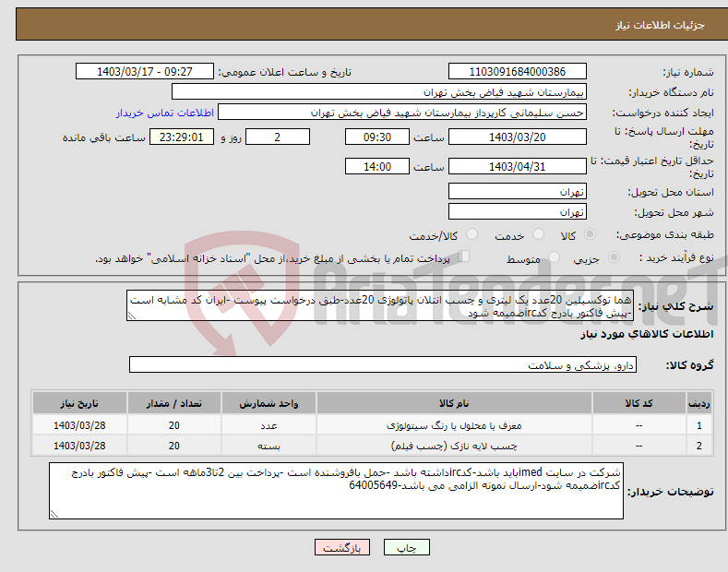Image resolution: width=728 pixels, height=572 pixels.
Task: Click the گروه کالا field دارو، پزشکی و سلامت
Action: [383, 365]
